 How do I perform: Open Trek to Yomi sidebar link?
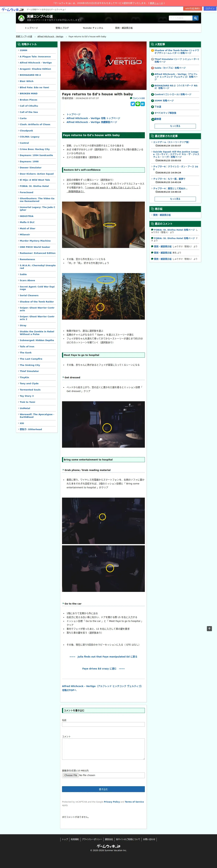coord(27,402)
